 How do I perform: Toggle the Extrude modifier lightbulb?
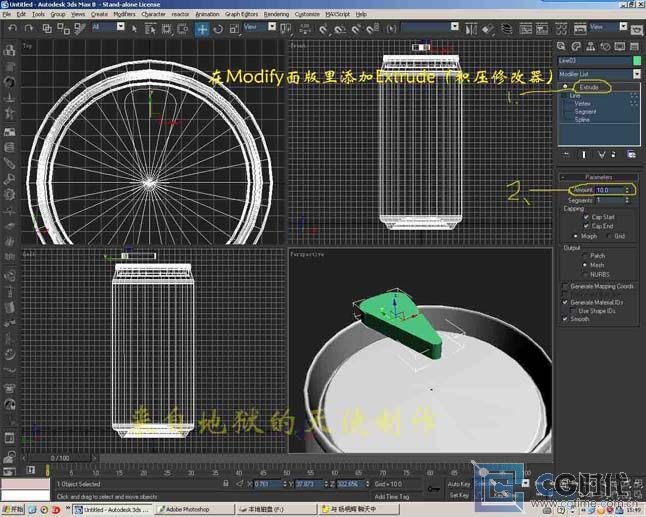click(x=565, y=86)
